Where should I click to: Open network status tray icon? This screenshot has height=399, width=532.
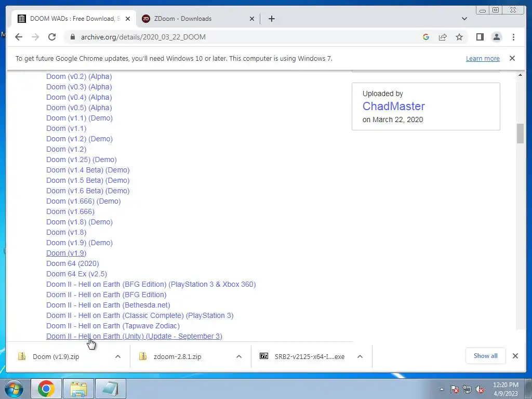click(x=467, y=389)
